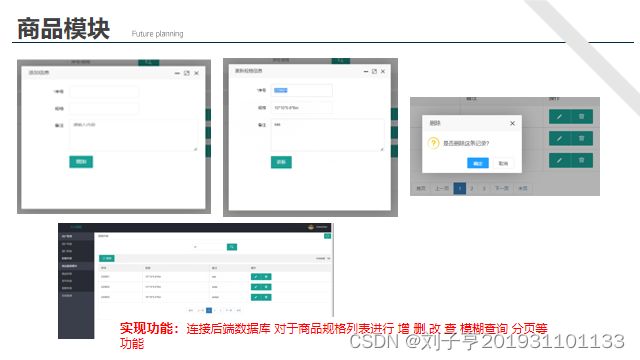Viewport: 640px width, 360px height.
Task: Delete the first table row in list page
Action: 266,277
